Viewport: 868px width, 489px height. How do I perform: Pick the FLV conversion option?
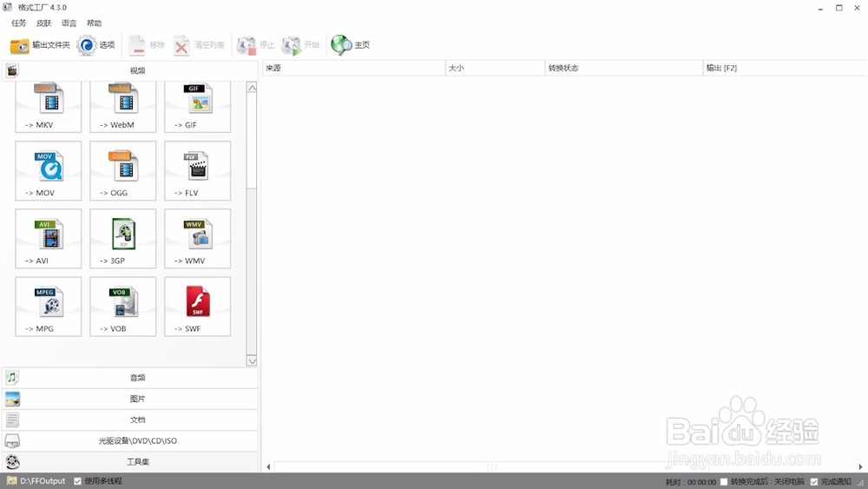pyautogui.click(x=198, y=170)
